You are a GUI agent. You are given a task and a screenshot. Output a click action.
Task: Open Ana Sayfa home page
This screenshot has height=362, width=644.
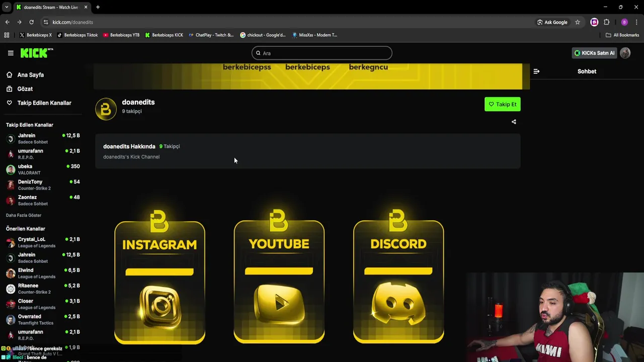(x=30, y=75)
